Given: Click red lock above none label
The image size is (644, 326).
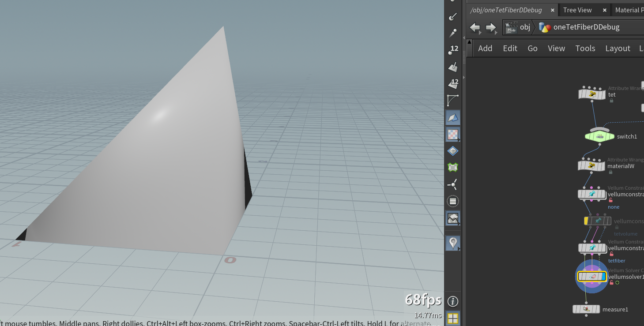Looking at the screenshot, I should (x=610, y=200).
